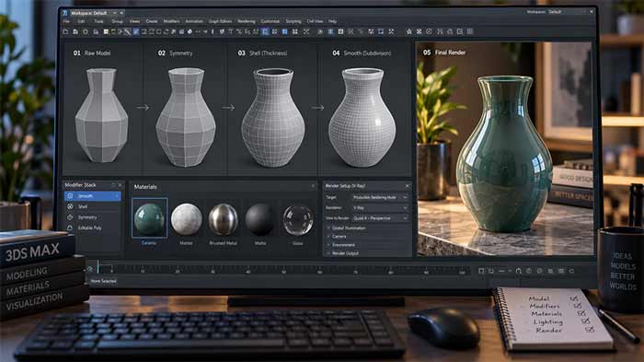Close the Modifier Stack panel
Viewport: 644px width, 362px height.
[120, 185]
